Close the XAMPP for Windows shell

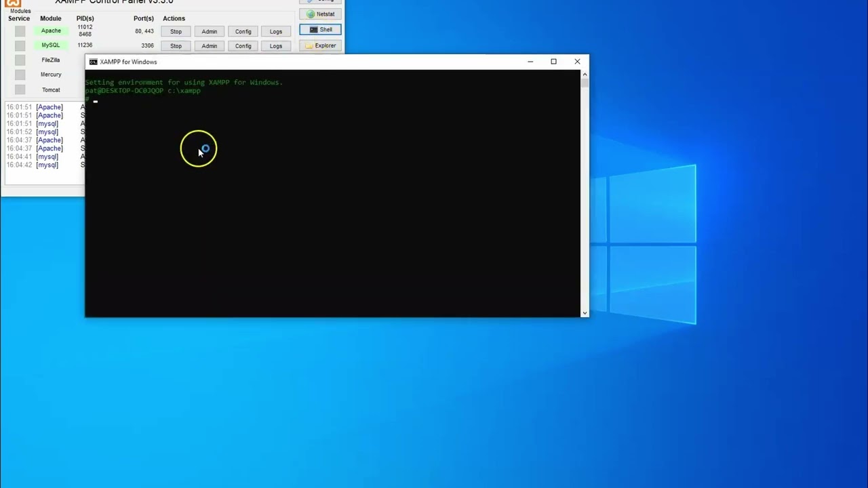click(x=577, y=62)
